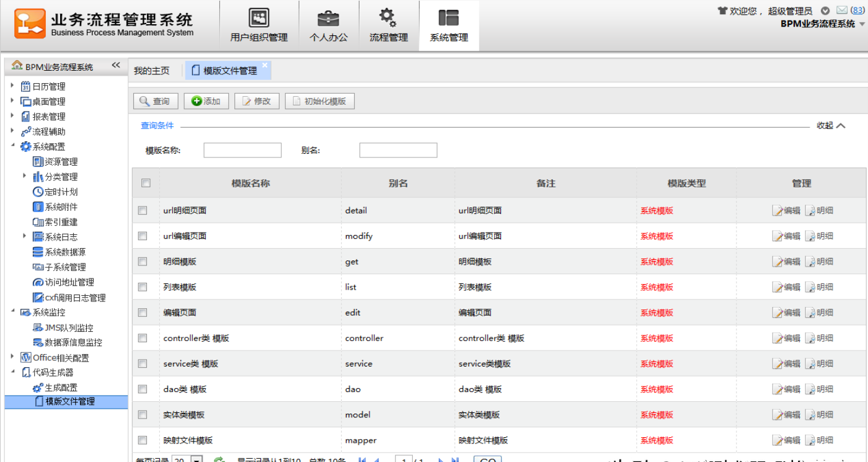Check the url编辑页面 row checkbox
868x462 pixels.
click(x=143, y=236)
